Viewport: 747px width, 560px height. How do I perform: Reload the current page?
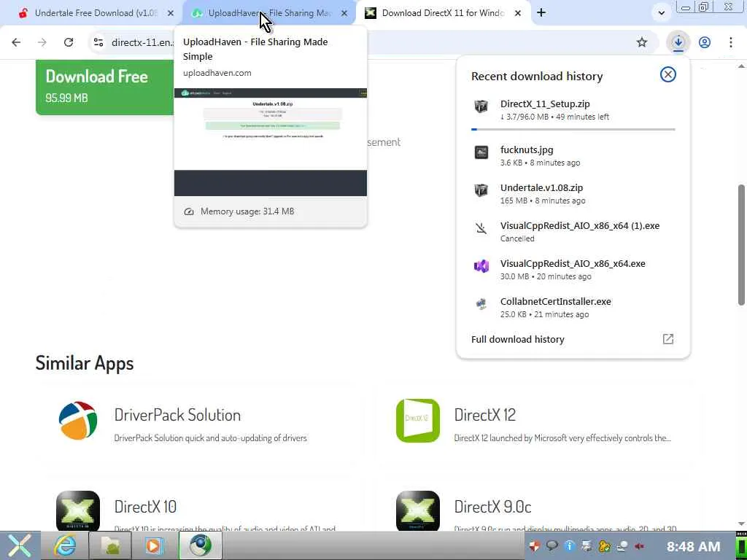click(x=69, y=42)
